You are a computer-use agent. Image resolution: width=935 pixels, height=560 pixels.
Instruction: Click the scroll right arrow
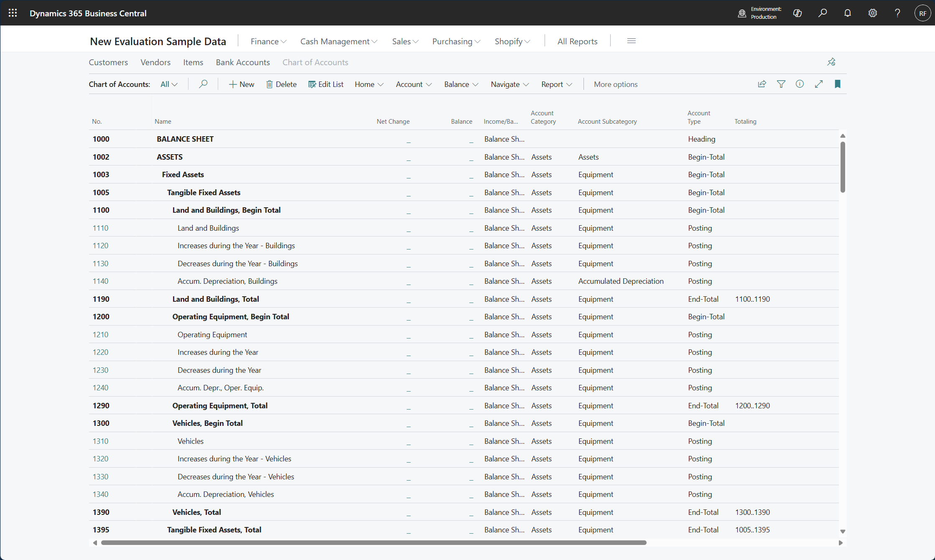(x=841, y=542)
